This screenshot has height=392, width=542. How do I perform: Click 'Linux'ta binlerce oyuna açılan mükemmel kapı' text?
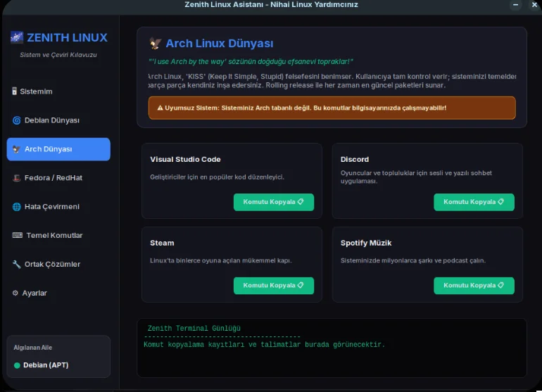tap(221, 260)
